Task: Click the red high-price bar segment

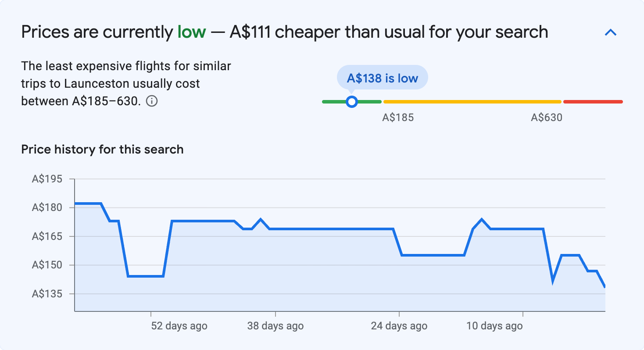Action: tap(593, 102)
